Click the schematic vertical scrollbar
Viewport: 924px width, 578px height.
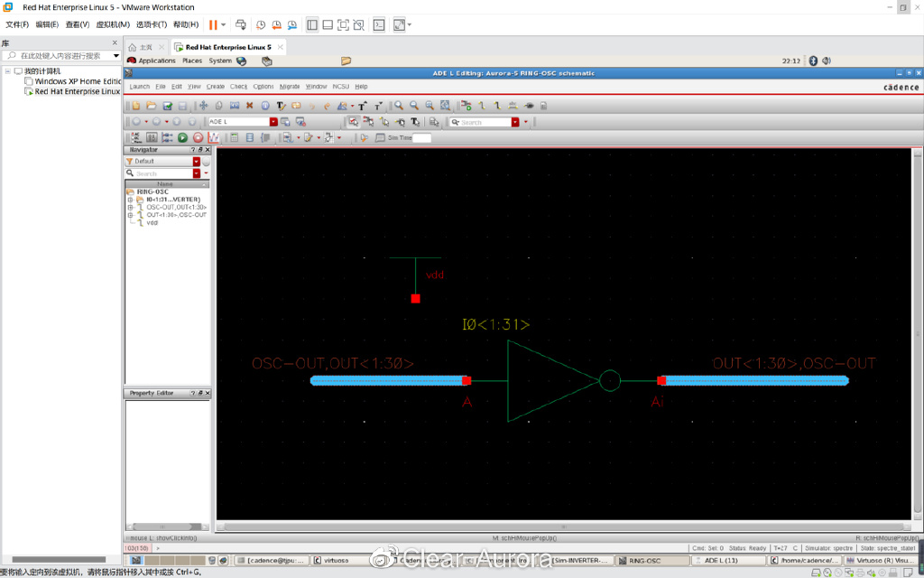[917, 333]
